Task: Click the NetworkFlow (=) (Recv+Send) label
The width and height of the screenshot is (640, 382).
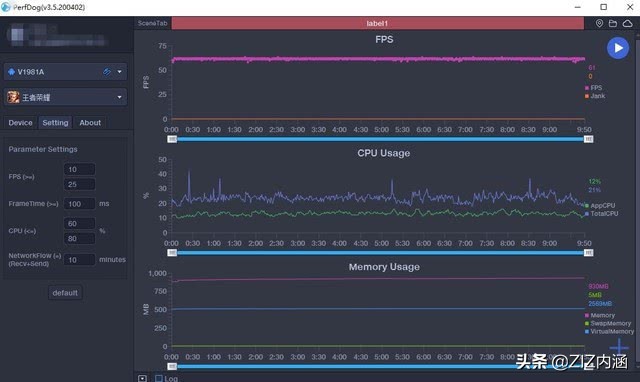Action: [35, 260]
